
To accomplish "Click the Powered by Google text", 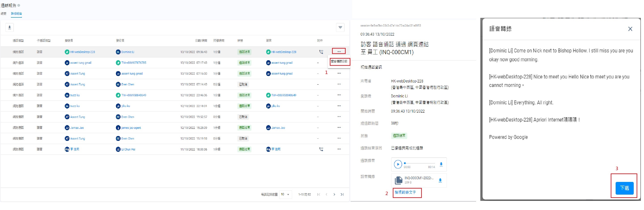I will point(508,137).
